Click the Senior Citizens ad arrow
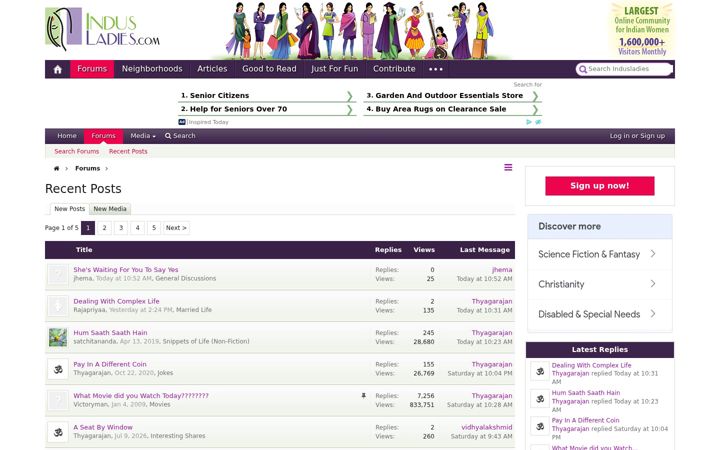This screenshot has width=720, height=450. [x=350, y=96]
